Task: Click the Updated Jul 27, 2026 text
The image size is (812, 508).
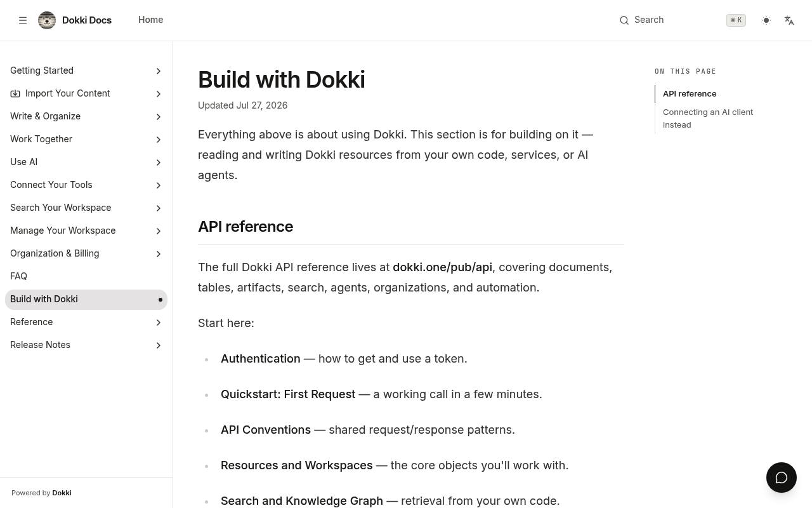Action: pos(242,105)
